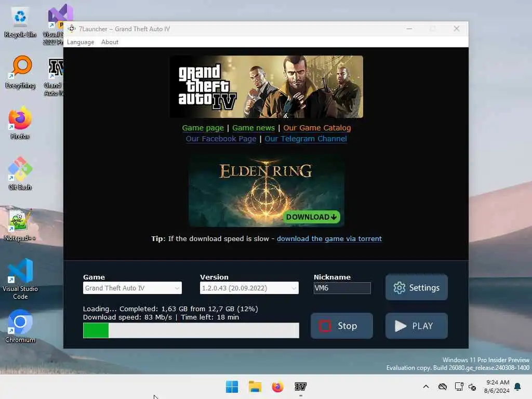Expand the Version dropdown
532x399 pixels.
[249, 288]
